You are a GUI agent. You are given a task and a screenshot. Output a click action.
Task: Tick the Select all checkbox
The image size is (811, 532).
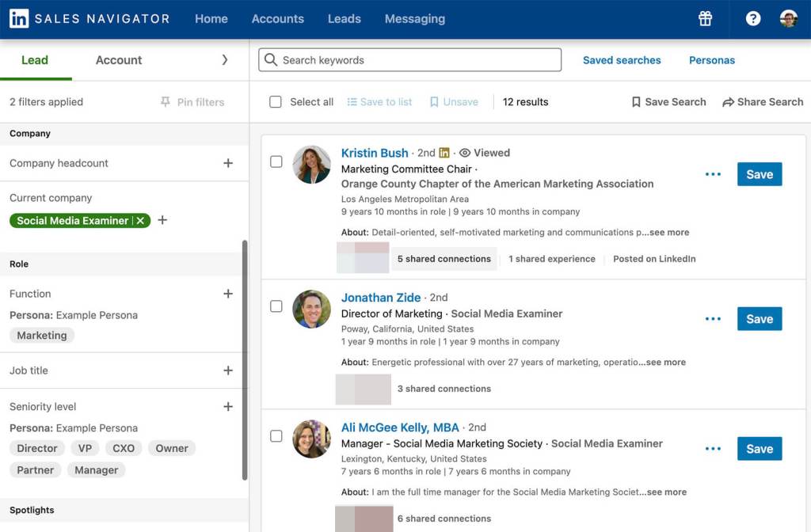(x=276, y=102)
